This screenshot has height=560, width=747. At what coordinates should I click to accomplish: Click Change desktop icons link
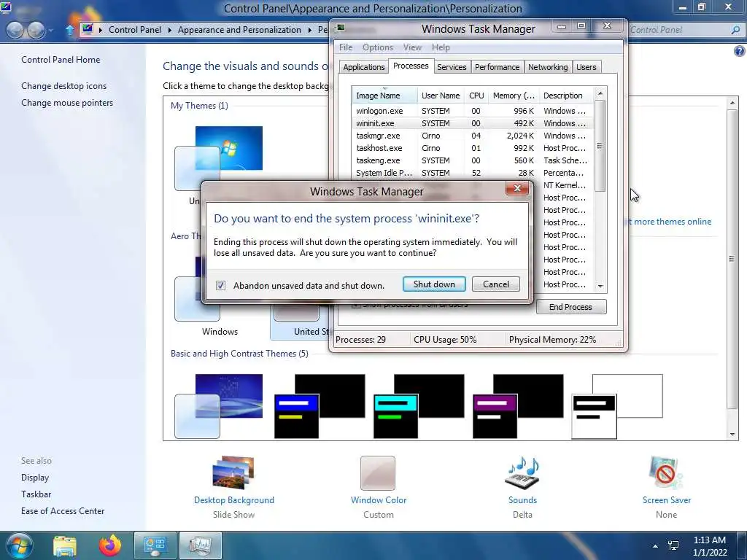click(x=64, y=86)
